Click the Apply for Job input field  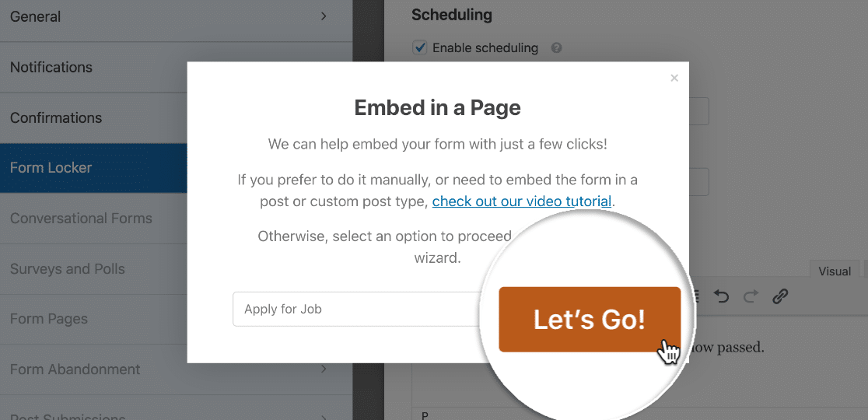point(360,309)
